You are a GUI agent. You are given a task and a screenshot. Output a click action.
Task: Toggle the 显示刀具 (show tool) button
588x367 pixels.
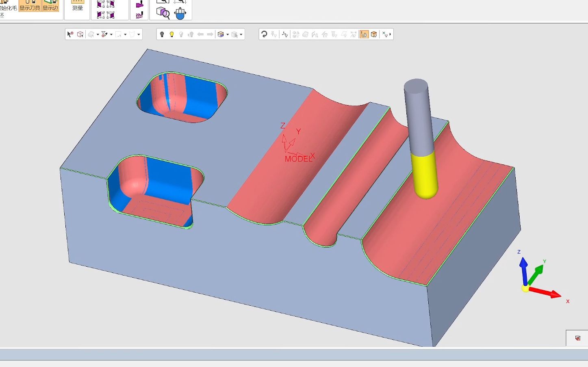(30, 6)
